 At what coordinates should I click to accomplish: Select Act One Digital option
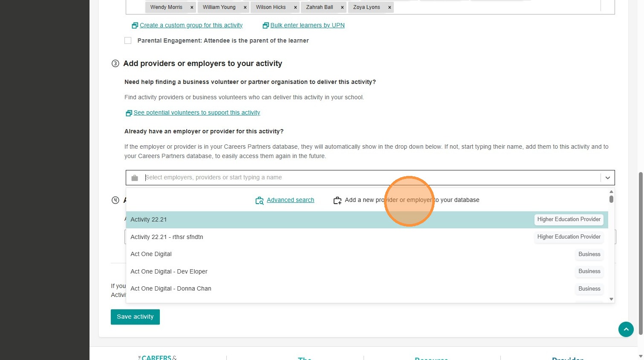pos(367,254)
